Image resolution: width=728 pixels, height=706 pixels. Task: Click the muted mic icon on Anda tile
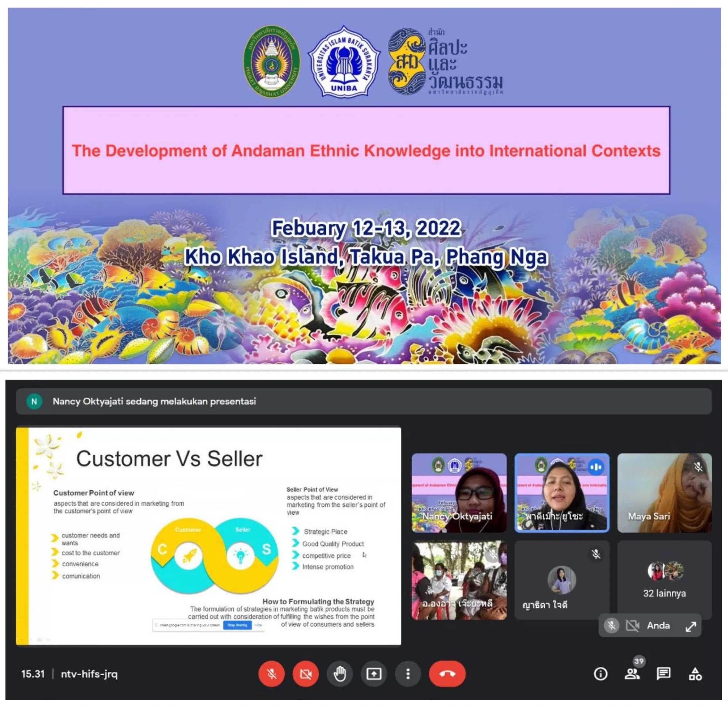[x=612, y=626]
